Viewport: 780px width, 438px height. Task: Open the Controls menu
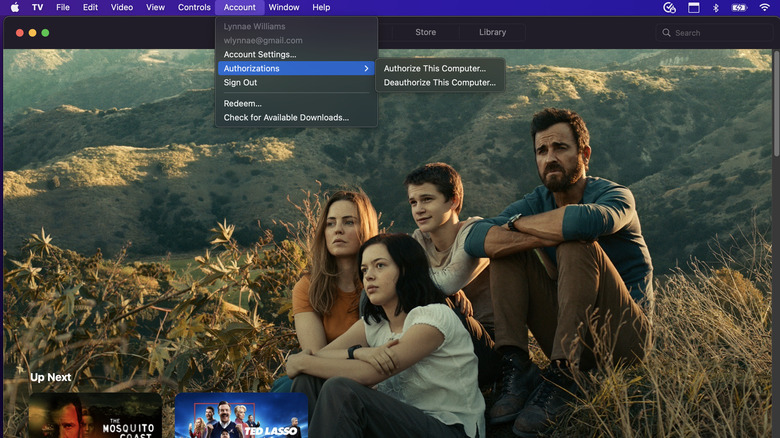(x=194, y=7)
